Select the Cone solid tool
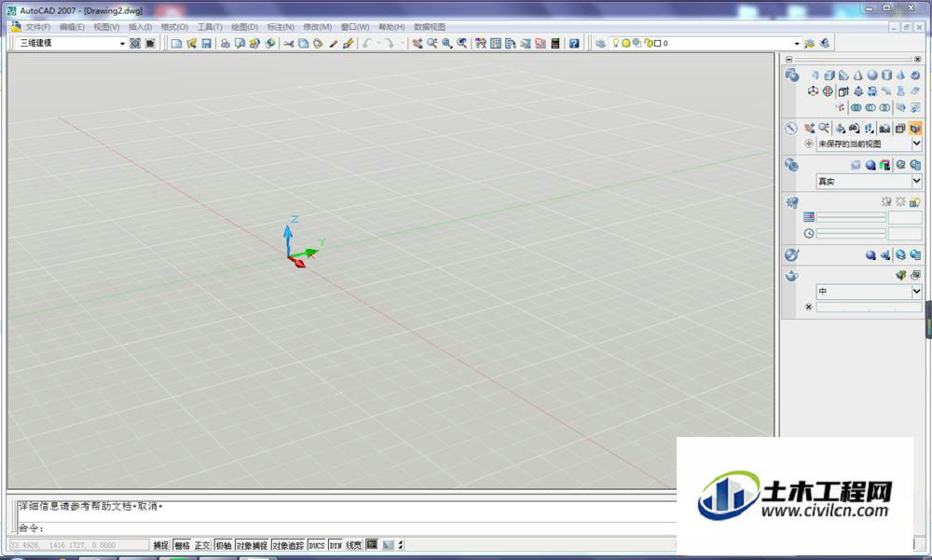 pos(857,75)
